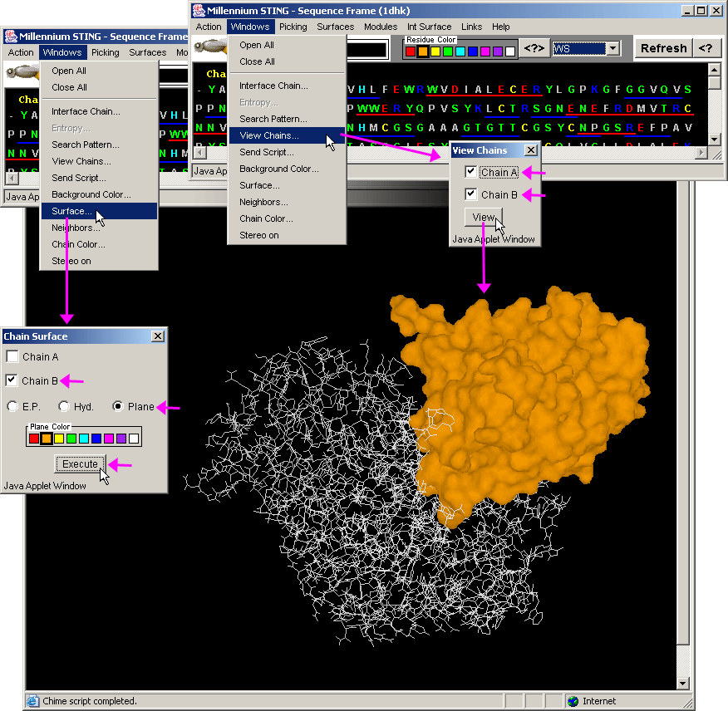
Task: Pick white in Residue Color palette
Action: (510, 51)
